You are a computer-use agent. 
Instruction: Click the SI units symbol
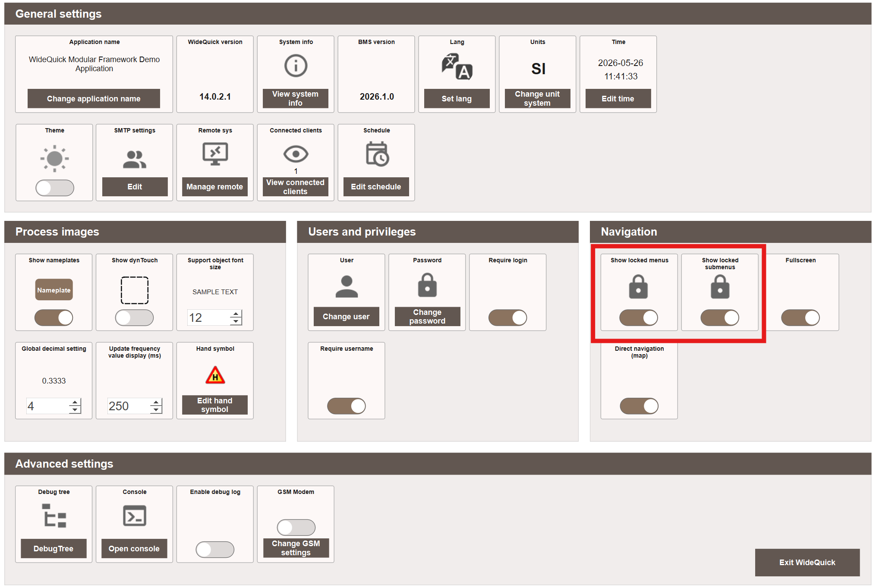pos(538,69)
